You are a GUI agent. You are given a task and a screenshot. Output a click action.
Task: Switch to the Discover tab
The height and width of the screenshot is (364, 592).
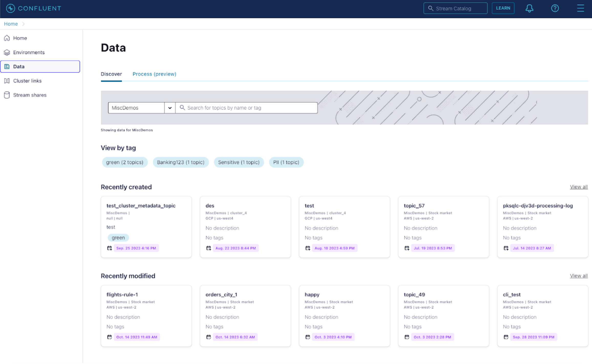click(111, 74)
